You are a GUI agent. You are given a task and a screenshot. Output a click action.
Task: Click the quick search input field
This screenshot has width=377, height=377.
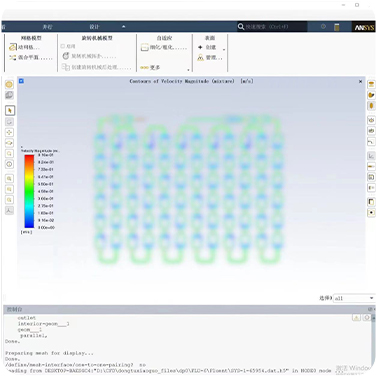coord(276,27)
